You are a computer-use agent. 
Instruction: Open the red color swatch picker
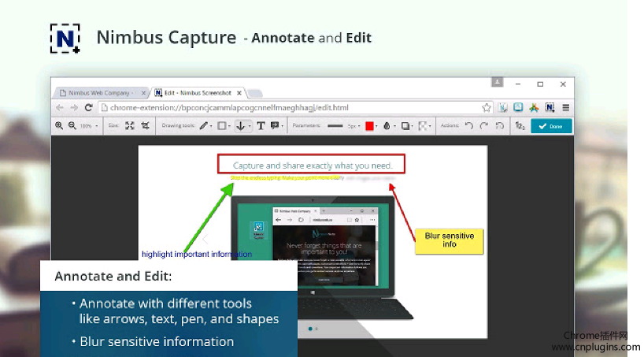(x=370, y=126)
